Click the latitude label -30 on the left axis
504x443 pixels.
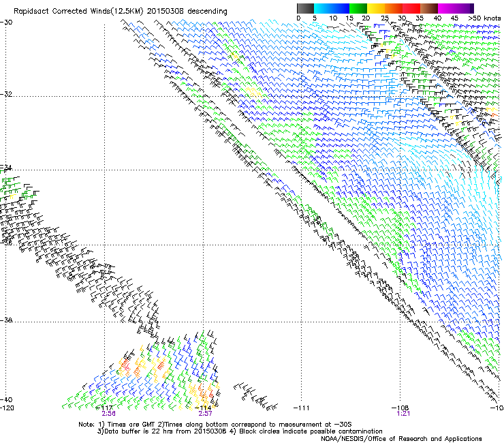tap(6, 22)
